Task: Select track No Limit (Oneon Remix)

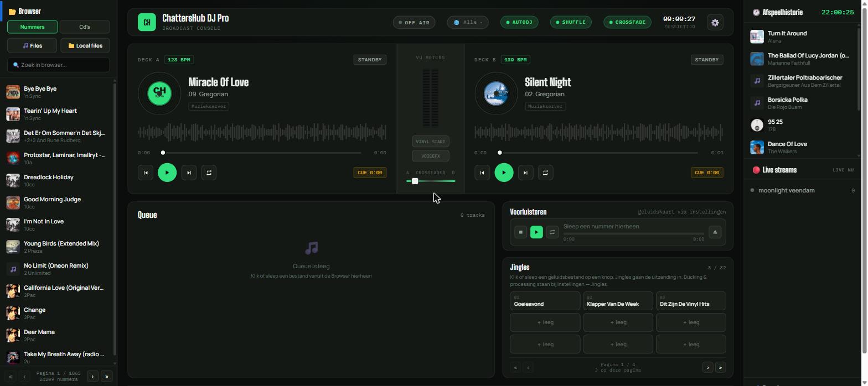Action: coord(58,269)
